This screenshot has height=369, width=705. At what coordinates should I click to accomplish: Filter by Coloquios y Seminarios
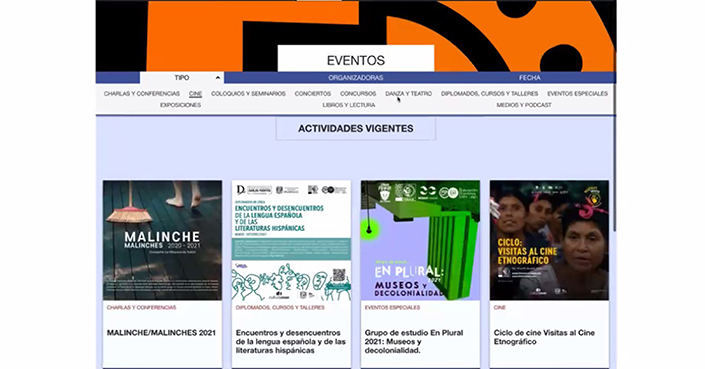[248, 93]
